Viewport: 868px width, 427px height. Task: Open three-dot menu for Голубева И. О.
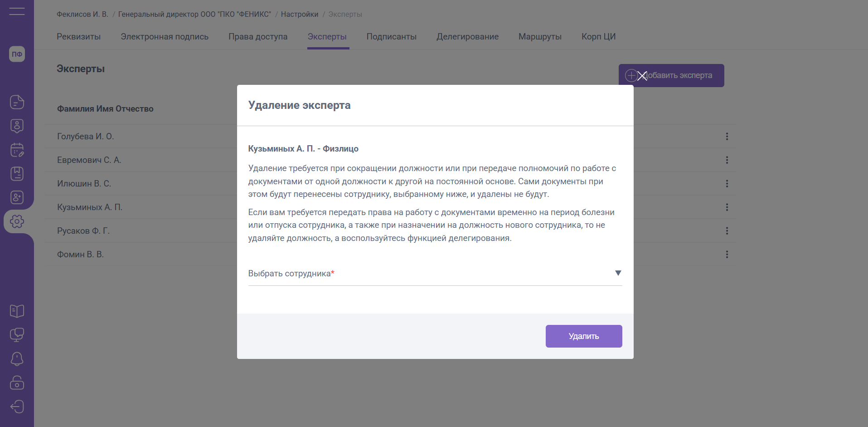pyautogui.click(x=727, y=137)
